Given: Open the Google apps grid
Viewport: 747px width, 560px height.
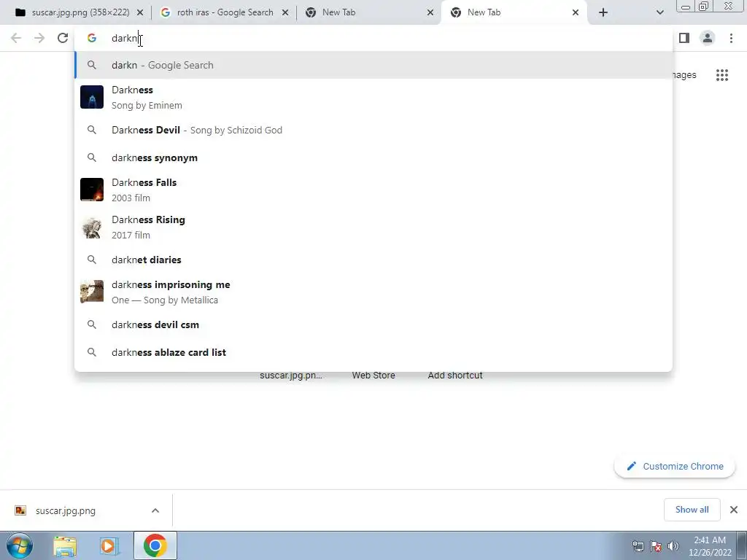Looking at the screenshot, I should point(722,75).
